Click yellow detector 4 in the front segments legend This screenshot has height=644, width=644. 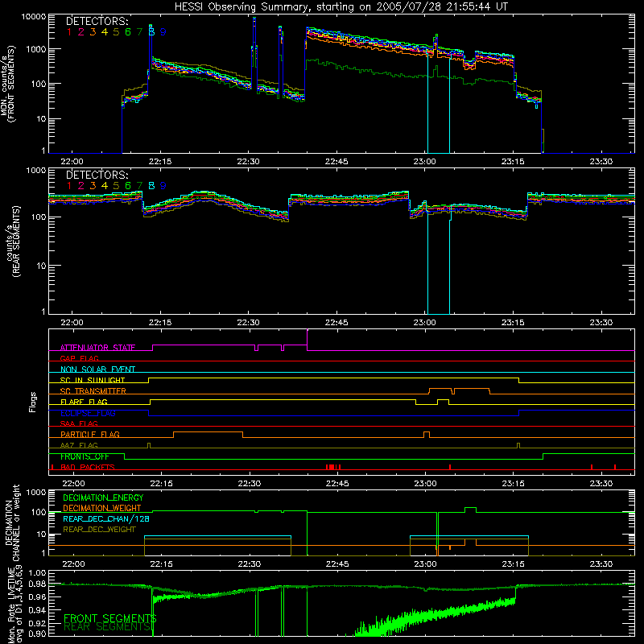click(105, 32)
